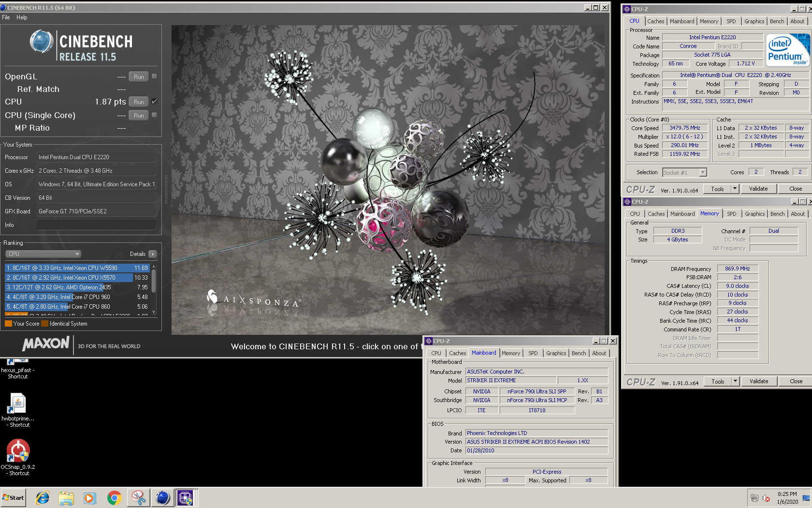This screenshot has height=508, width=812.
Task: Expand Tools arrow in Memory-tab CPU-Z window
Action: [736, 381]
